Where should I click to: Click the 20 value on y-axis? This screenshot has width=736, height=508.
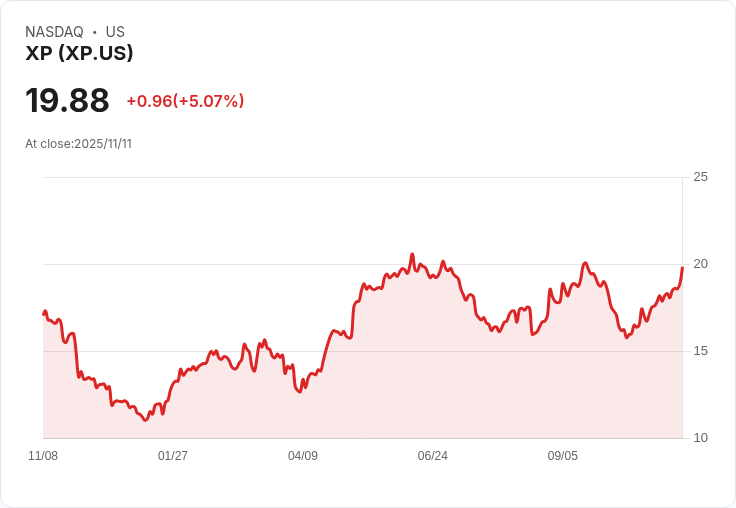(x=700, y=264)
